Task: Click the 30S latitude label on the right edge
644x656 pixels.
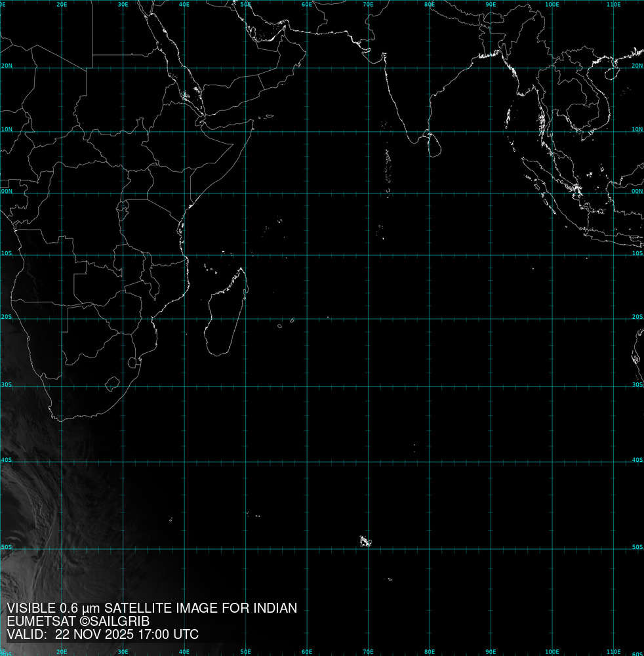Action: coord(637,385)
